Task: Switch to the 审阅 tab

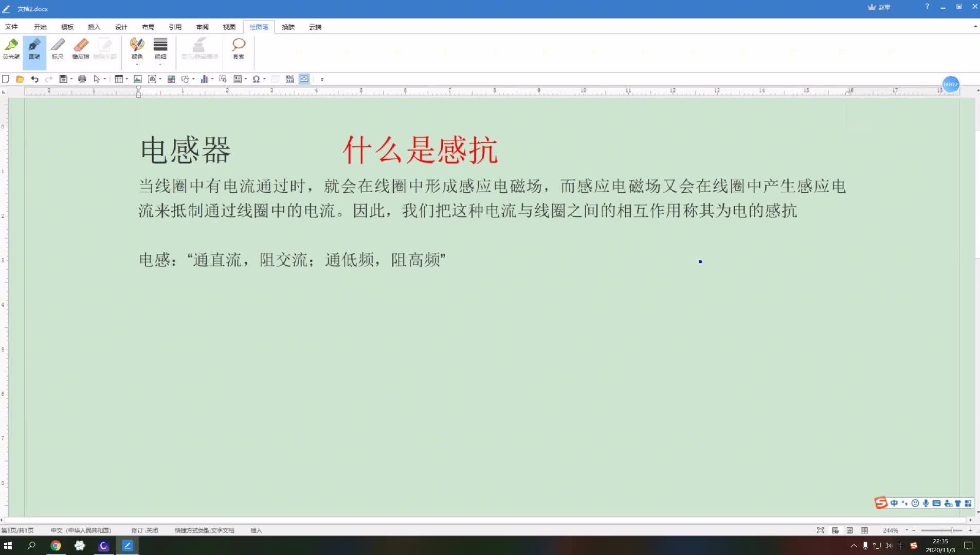Action: (x=202, y=27)
